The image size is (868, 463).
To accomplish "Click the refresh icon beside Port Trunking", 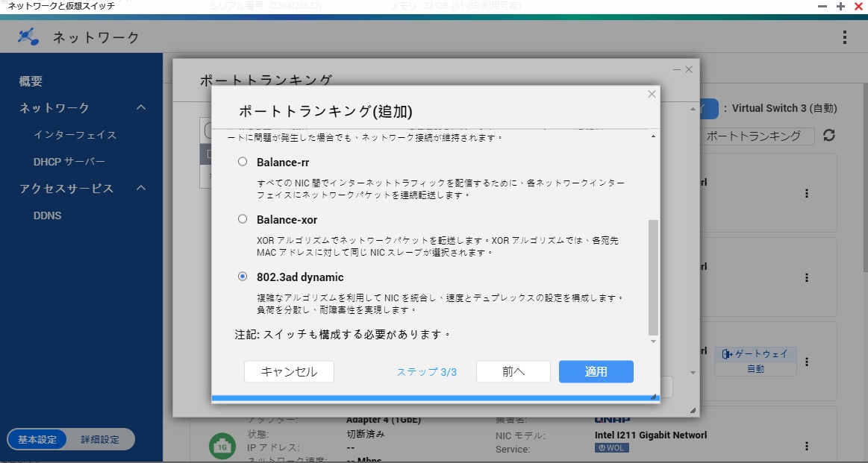I will (x=828, y=136).
